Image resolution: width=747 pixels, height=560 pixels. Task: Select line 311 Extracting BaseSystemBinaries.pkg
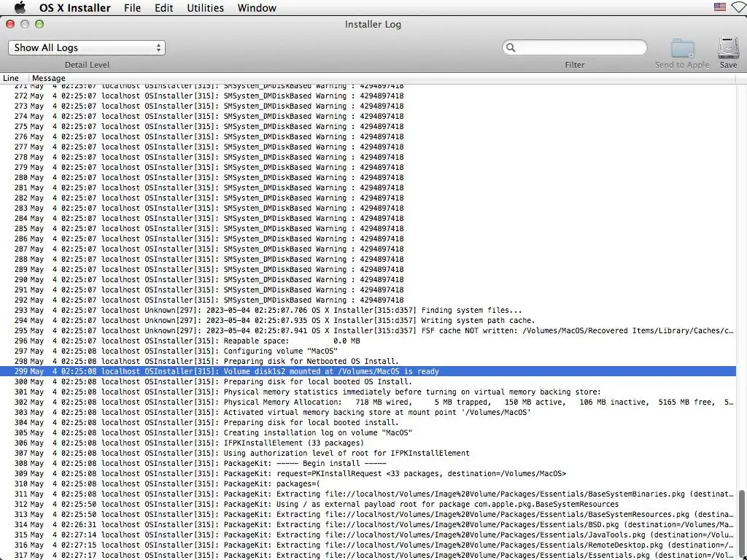[368, 494]
